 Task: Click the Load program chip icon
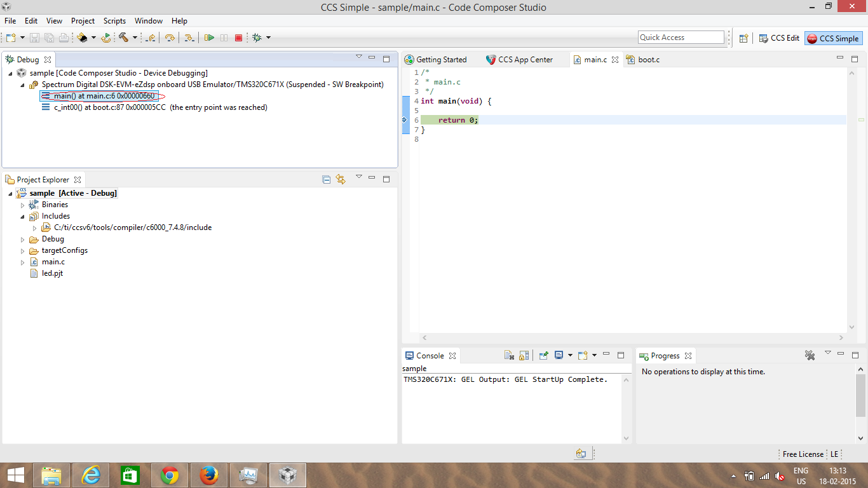(x=82, y=38)
